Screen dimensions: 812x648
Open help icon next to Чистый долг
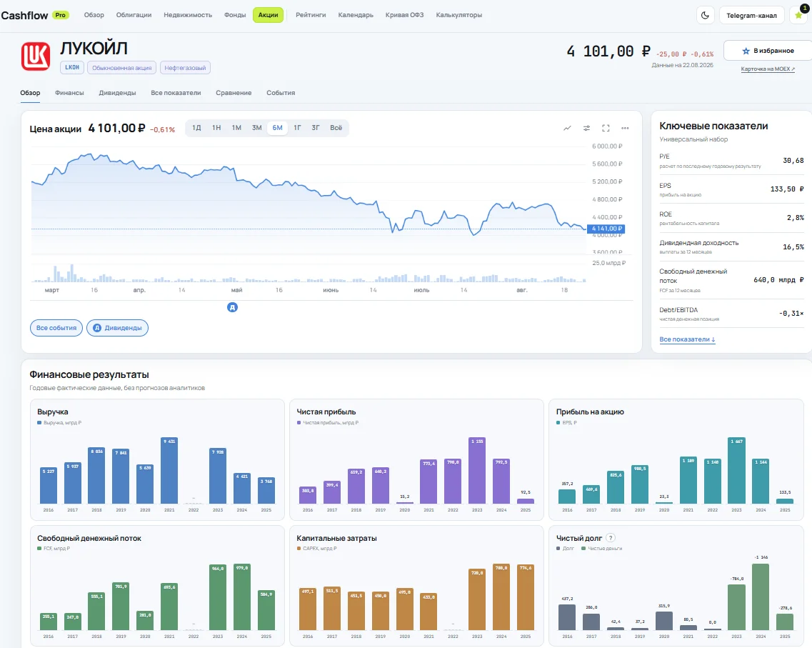(611, 538)
